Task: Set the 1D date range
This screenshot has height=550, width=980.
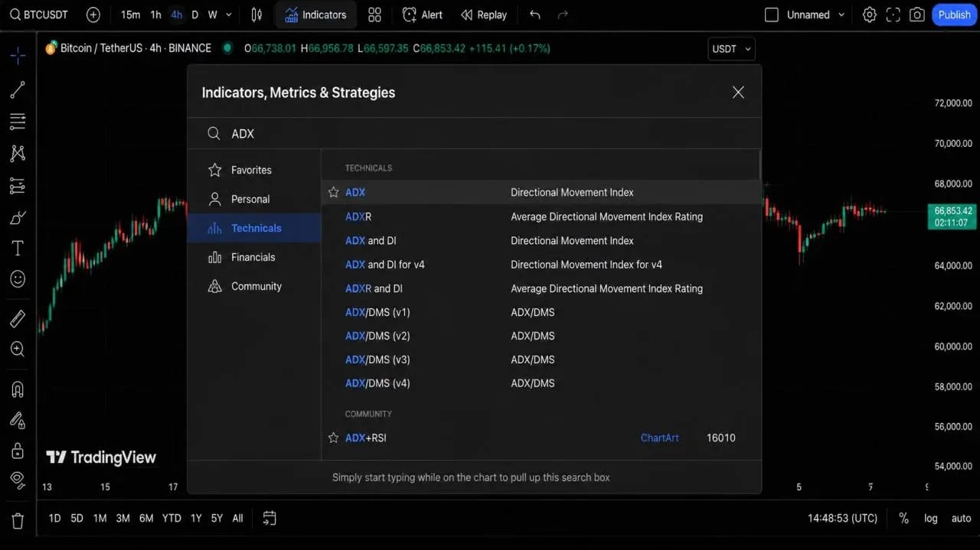Action: pos(54,518)
